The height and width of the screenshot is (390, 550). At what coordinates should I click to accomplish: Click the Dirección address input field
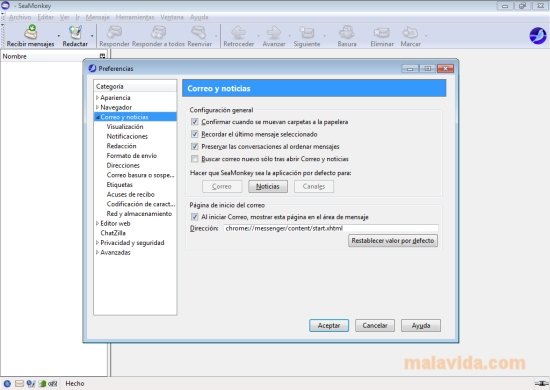click(331, 228)
